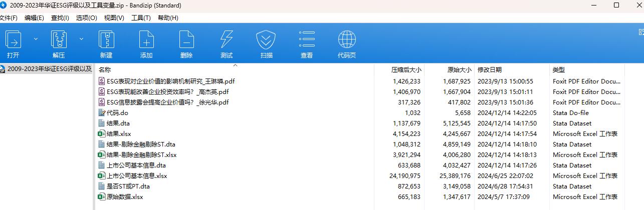Click modified date 2024/6/25 22:07:02
The width and height of the screenshot is (644, 210).
[x=505, y=175]
